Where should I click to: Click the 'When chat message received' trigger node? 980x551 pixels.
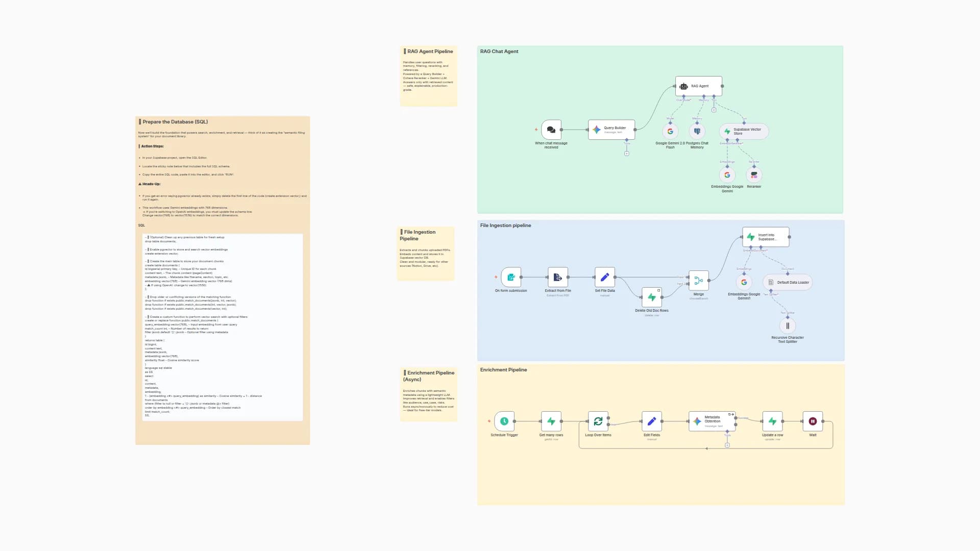551,130
